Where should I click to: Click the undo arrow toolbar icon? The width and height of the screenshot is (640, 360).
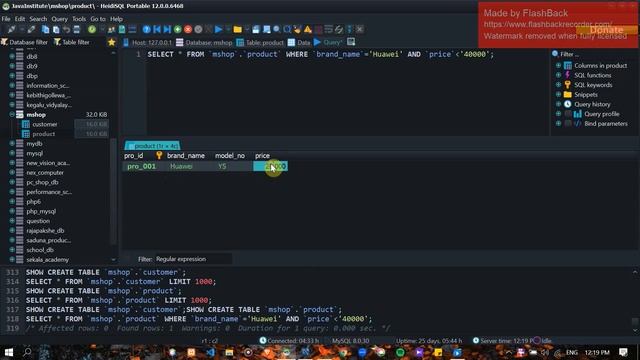(66, 29)
